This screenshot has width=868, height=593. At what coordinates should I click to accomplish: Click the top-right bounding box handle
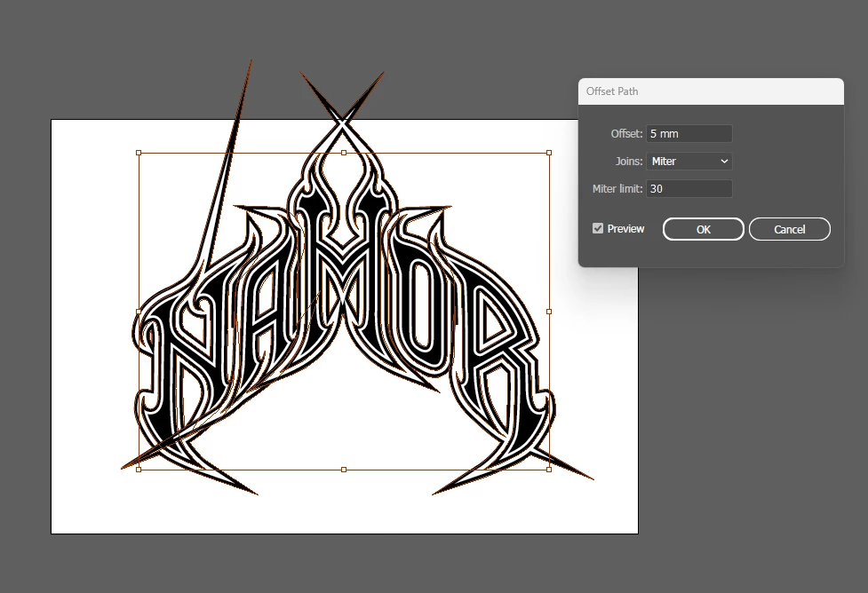549,153
